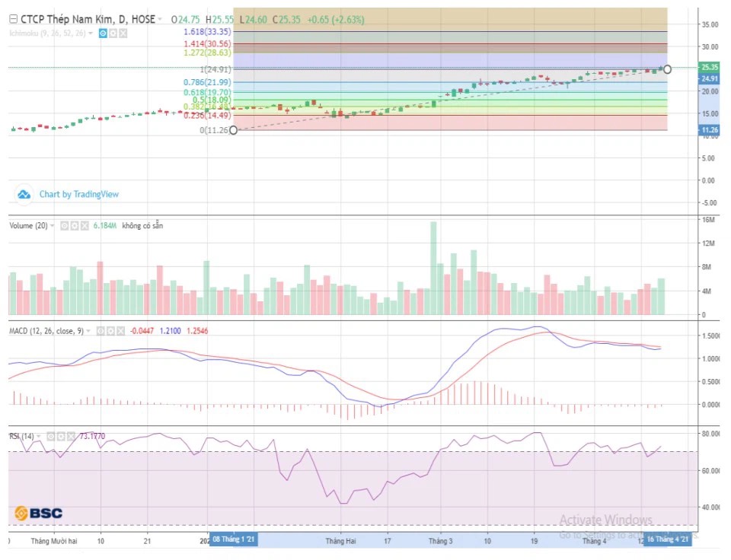The height and width of the screenshot is (560, 731).
Task: Expand the Ichimoku indicator dropdown arrow
Action: (91, 33)
